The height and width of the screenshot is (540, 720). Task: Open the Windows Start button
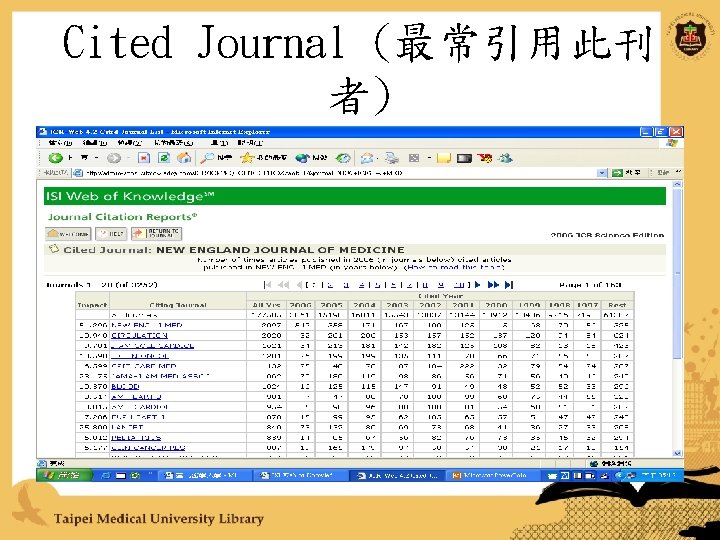click(x=64, y=475)
